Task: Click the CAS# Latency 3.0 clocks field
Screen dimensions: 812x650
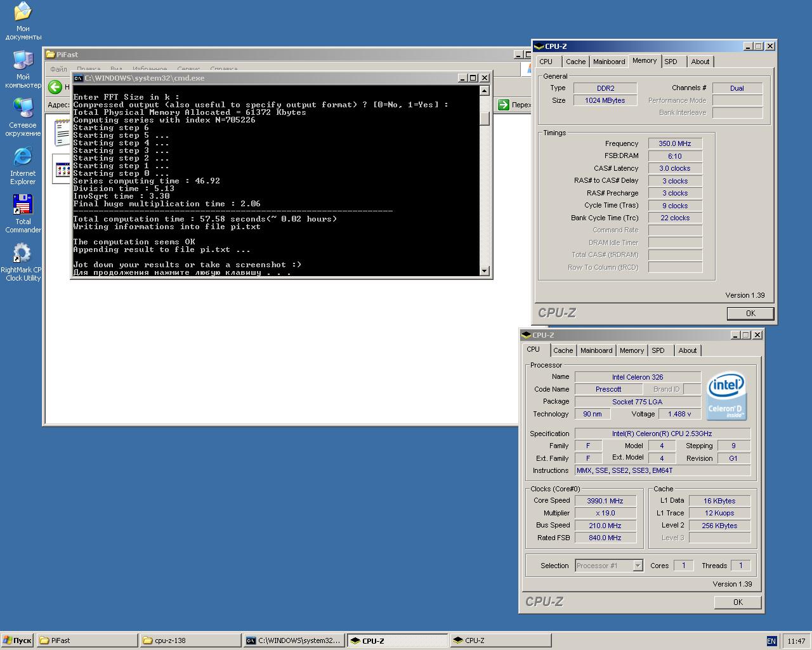Action: pyautogui.click(x=675, y=168)
